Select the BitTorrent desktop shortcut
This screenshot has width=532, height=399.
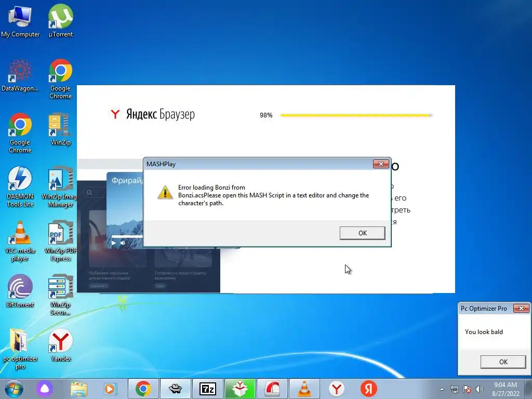[20, 291]
